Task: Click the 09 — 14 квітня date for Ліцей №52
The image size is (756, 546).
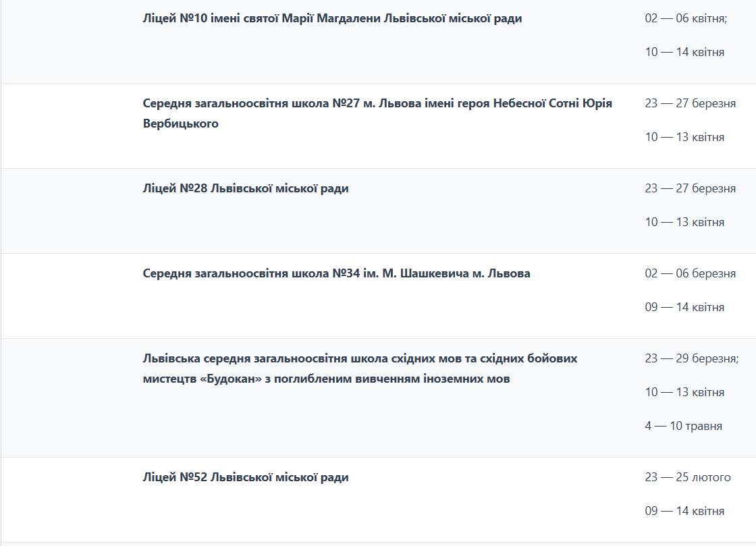Action: [684, 512]
